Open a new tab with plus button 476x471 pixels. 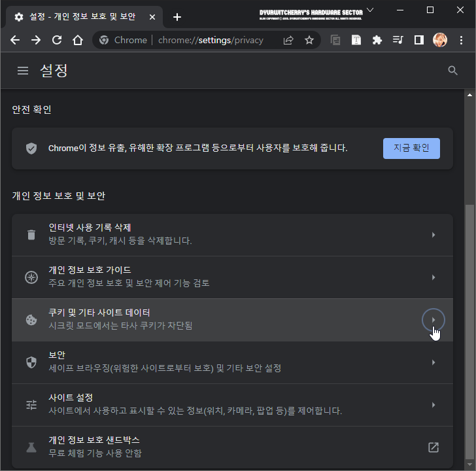pos(177,17)
